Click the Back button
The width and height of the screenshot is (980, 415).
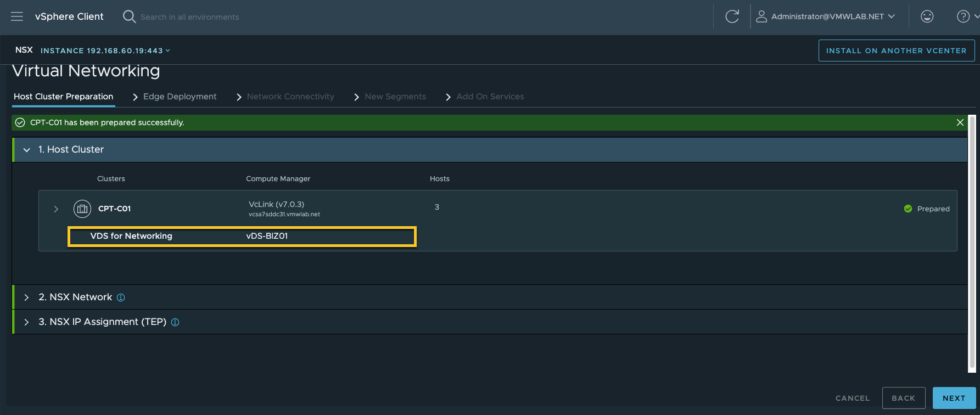pyautogui.click(x=904, y=398)
